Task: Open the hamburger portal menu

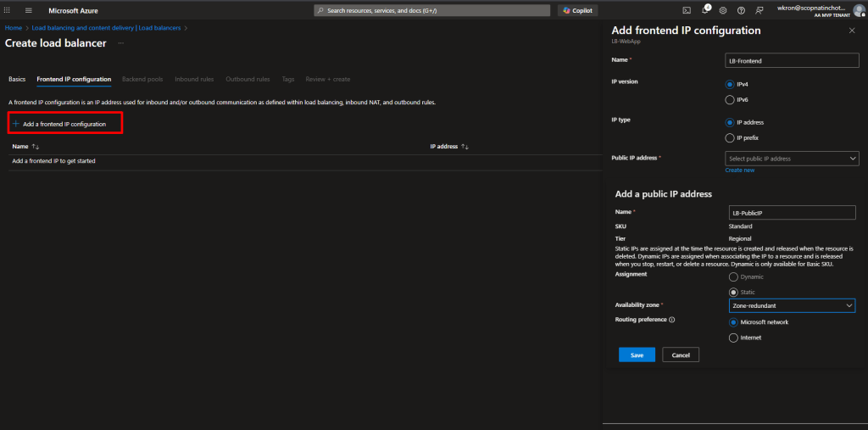Action: pyautogui.click(x=29, y=10)
